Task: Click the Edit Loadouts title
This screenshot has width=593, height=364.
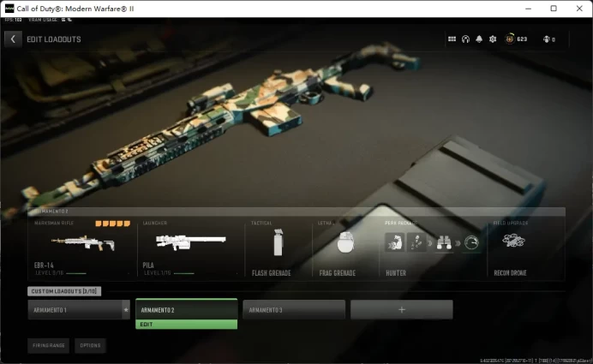Action: tap(54, 39)
